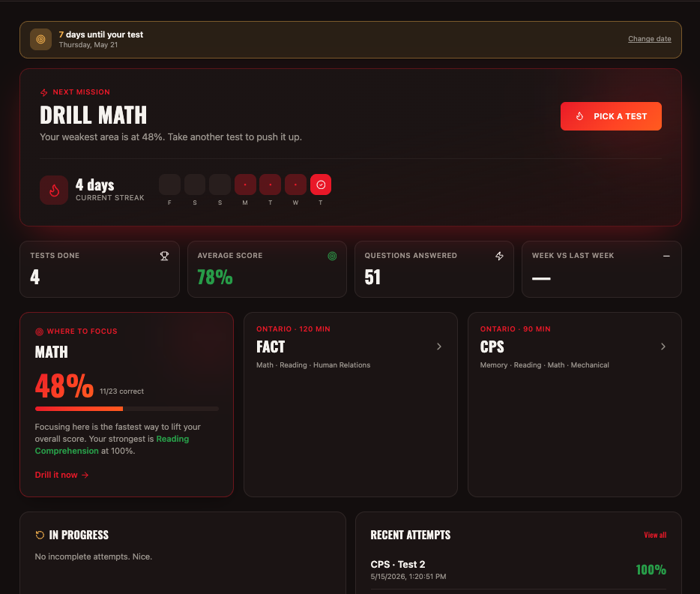This screenshot has width=700, height=594.
Task: Click the 100% score of CPS Test 2
Action: point(651,570)
